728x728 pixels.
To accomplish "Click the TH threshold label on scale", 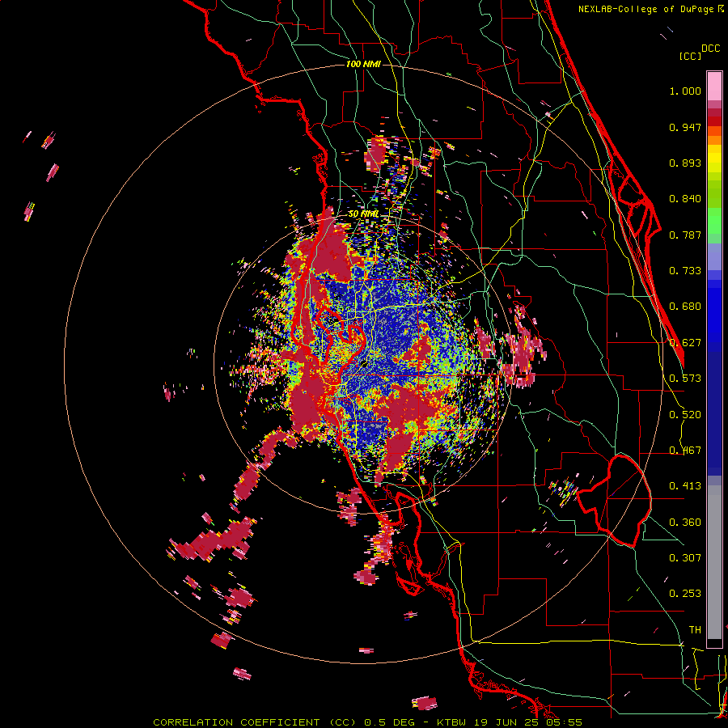I will click(695, 630).
